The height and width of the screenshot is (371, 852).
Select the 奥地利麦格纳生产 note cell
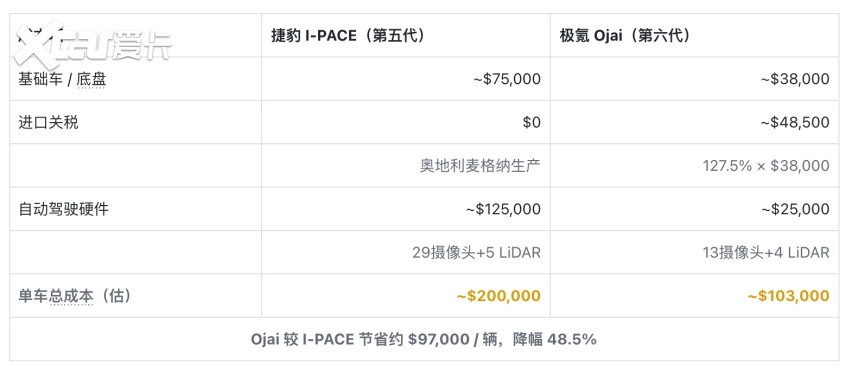[480, 166]
